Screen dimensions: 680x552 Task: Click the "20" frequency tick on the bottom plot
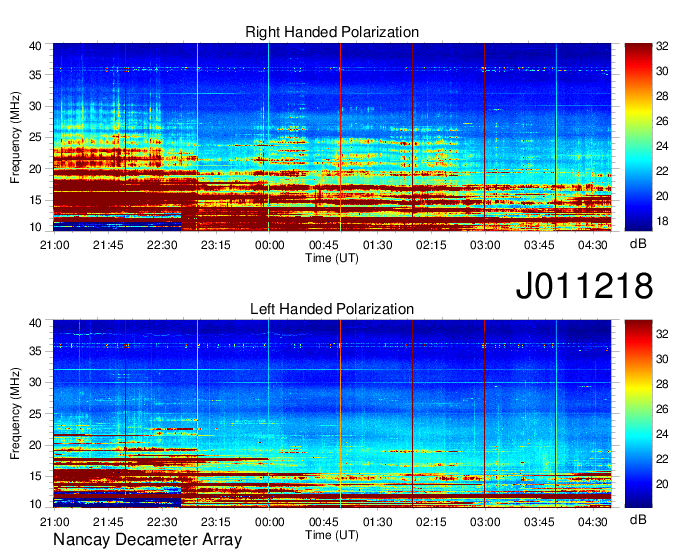coord(35,445)
